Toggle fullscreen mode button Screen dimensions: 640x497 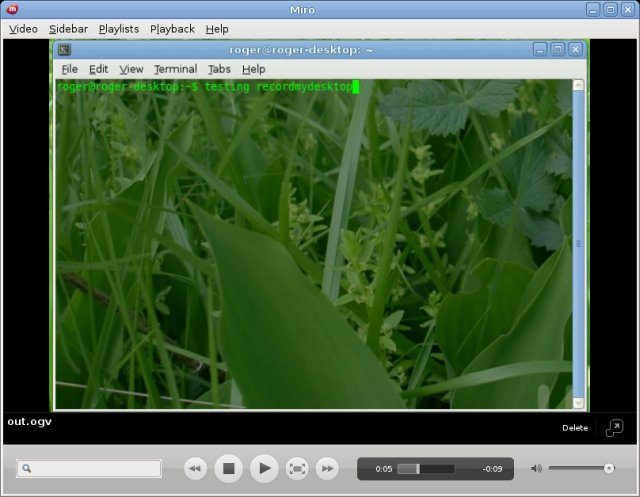(x=297, y=468)
